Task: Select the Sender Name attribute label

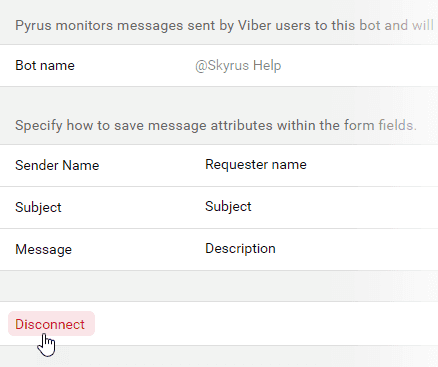Action: [x=57, y=165]
